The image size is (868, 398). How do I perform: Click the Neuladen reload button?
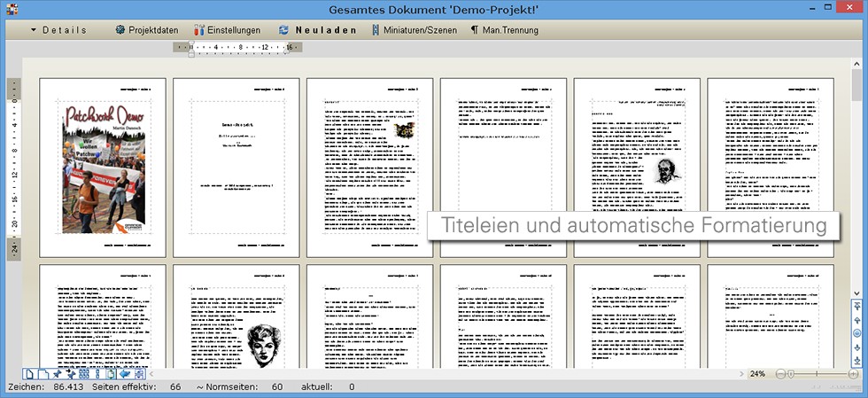(x=317, y=30)
